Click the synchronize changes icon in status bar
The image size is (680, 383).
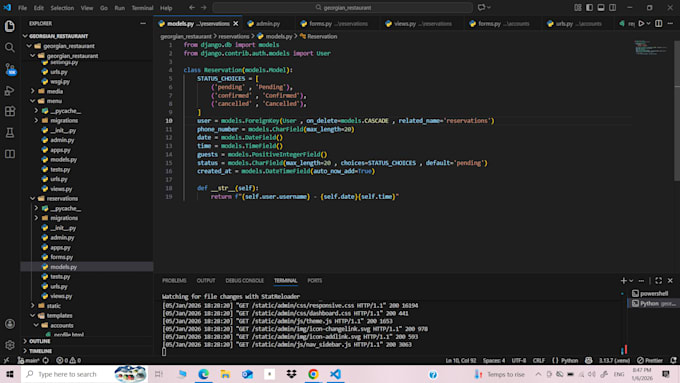tap(46, 360)
